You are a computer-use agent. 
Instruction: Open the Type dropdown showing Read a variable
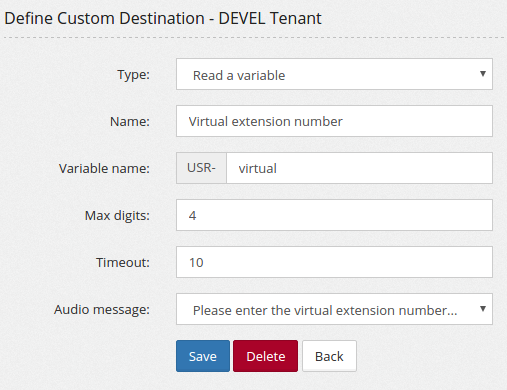tap(334, 74)
